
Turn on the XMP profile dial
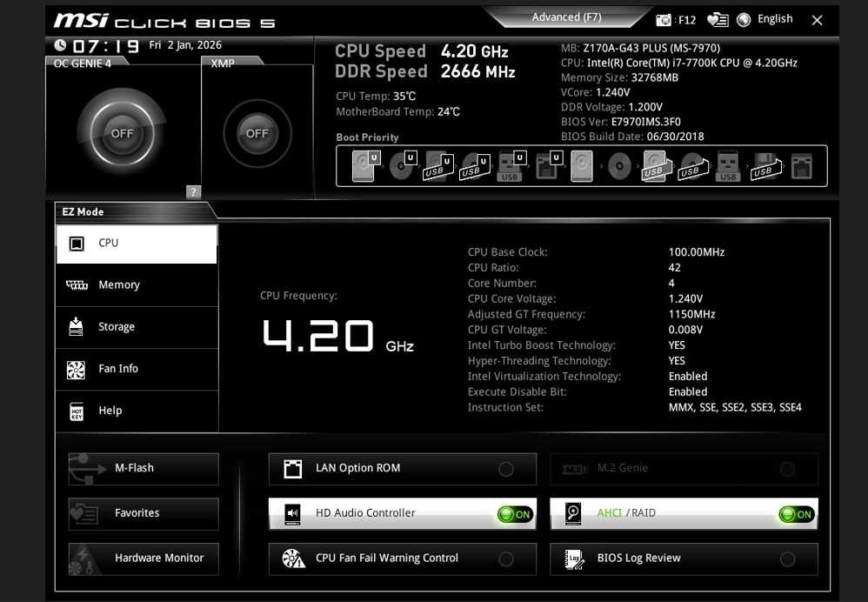coord(257,133)
